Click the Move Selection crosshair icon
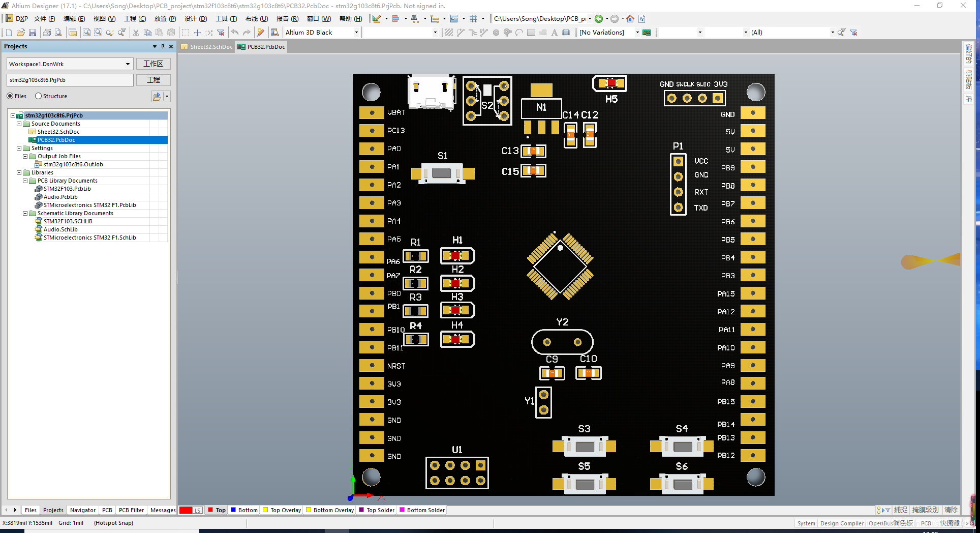This screenshot has width=980, height=533. coord(197,33)
